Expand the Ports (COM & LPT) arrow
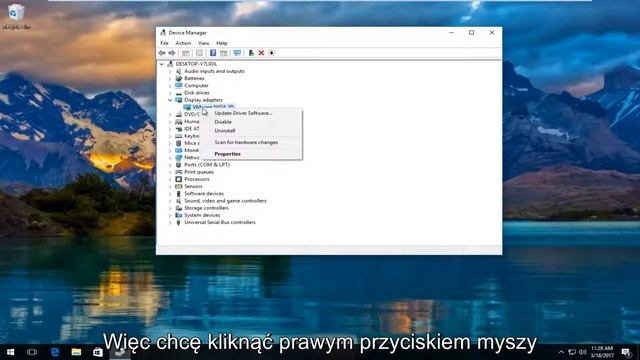Screen dimensions: 640x360 tap(170, 165)
